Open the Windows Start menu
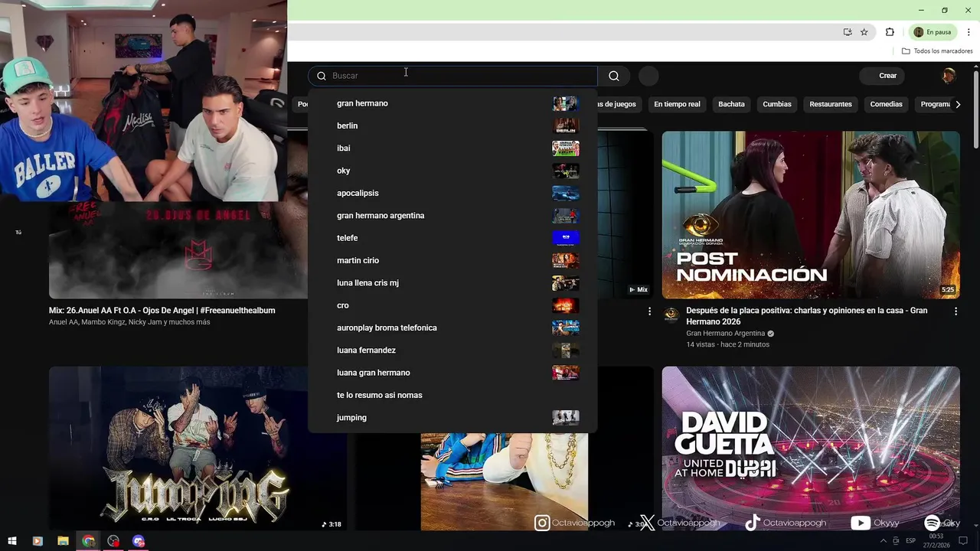Screen dimensions: 980x551 (12, 541)
